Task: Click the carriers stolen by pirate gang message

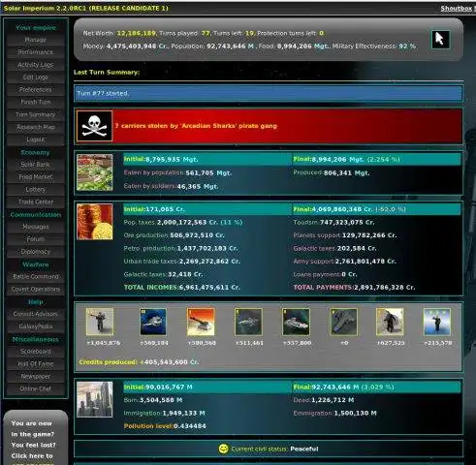Action: tap(196, 126)
